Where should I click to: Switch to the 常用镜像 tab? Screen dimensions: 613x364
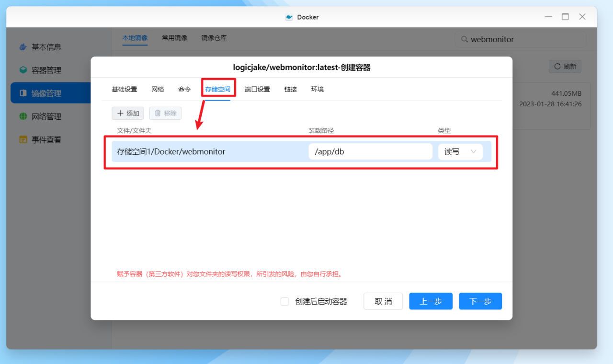pos(174,38)
